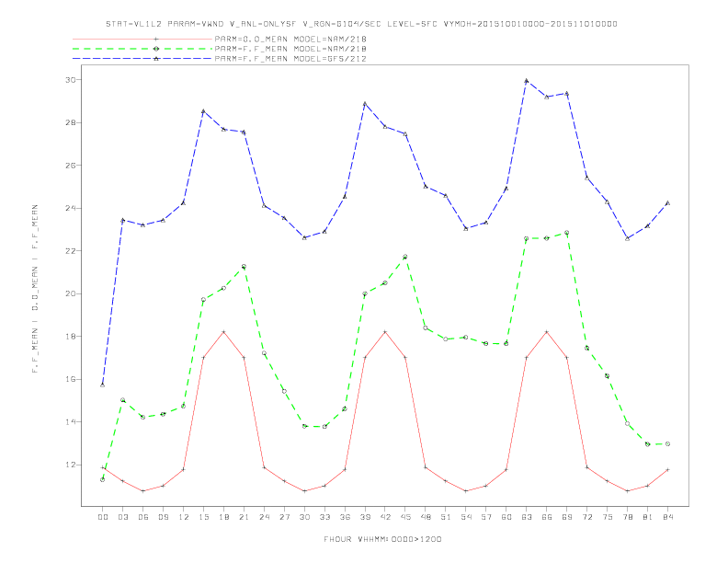This screenshot has width=728, height=563.
Task: Select legend entry PARM=F.F_MEAN MODEL=NAM/218
Action: click(x=290, y=49)
